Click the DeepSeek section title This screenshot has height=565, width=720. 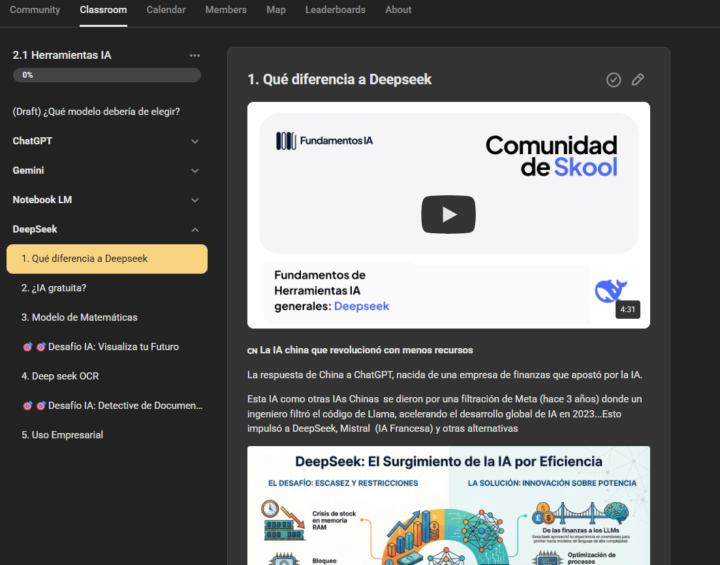click(x=35, y=229)
